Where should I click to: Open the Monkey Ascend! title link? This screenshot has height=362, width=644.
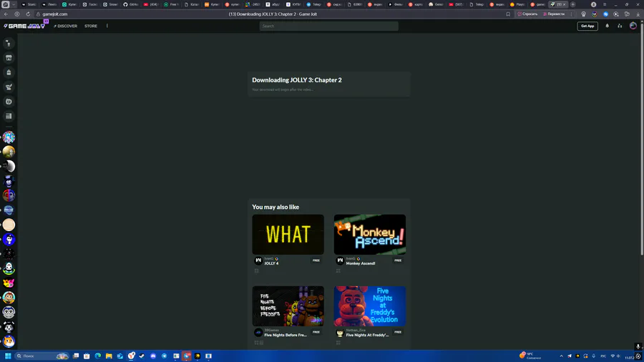pos(361,263)
